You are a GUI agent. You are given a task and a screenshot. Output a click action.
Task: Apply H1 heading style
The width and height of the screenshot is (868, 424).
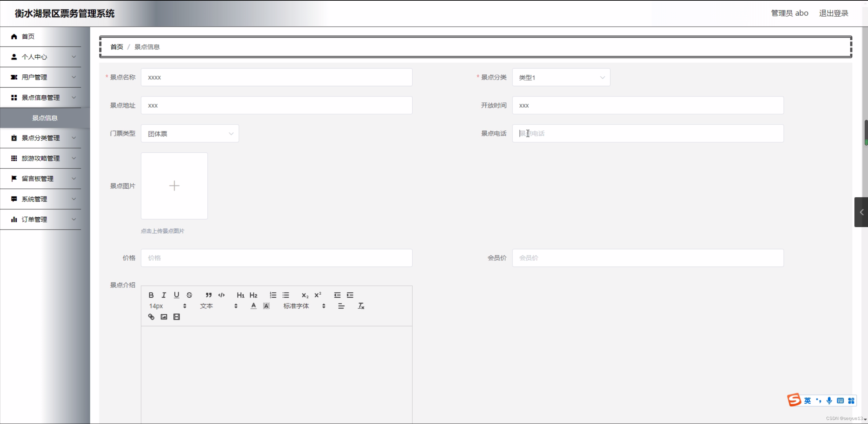(x=240, y=295)
